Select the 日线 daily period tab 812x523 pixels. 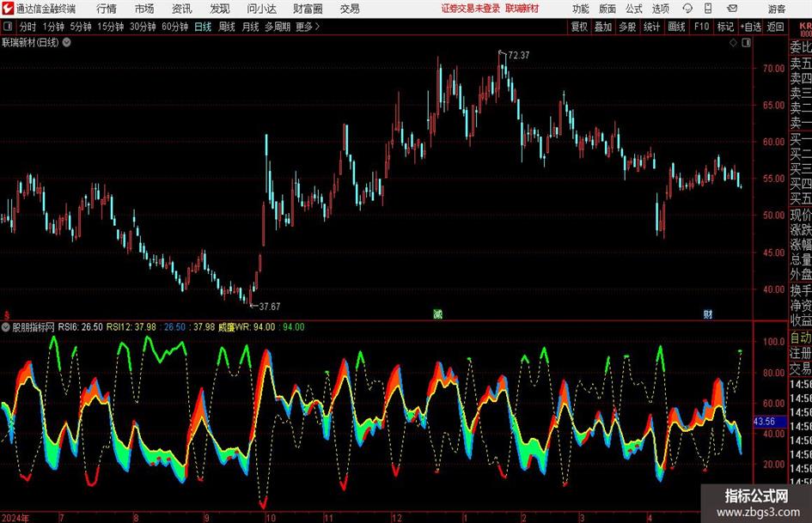203,27
